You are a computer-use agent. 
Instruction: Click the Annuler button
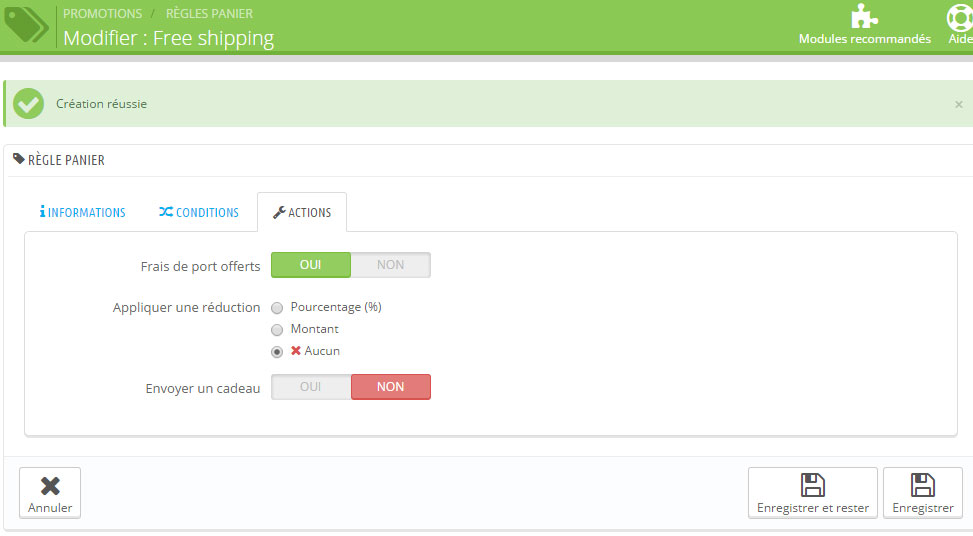pos(50,493)
